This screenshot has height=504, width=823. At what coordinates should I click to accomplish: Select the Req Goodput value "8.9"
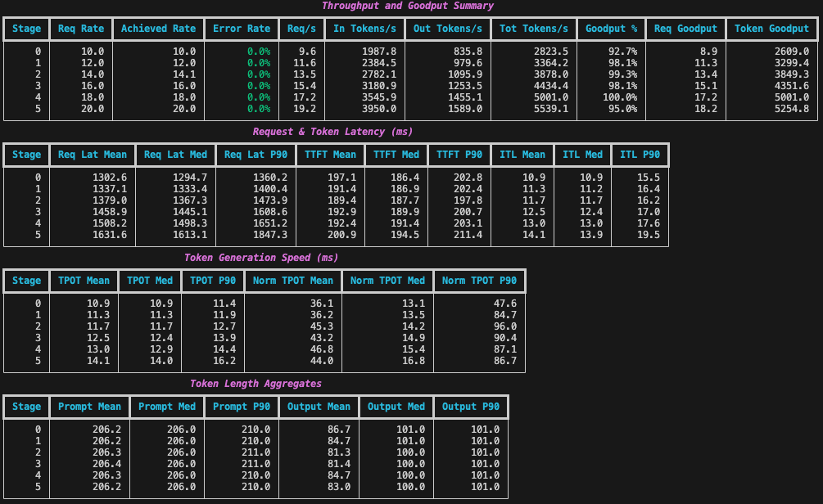point(708,52)
